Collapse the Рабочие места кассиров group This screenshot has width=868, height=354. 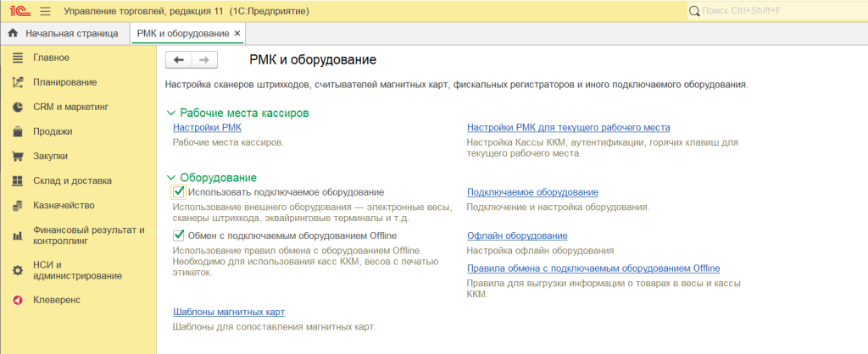[x=171, y=113]
